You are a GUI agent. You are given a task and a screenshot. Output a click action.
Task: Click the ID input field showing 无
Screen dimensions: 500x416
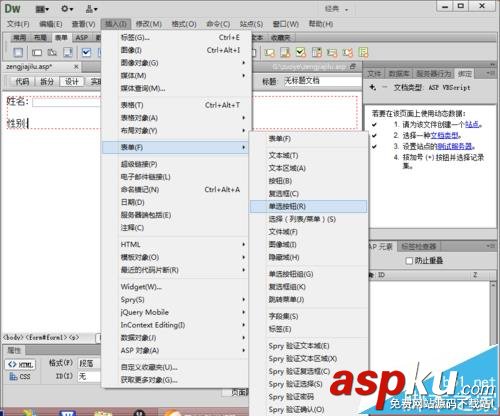[x=89, y=376]
